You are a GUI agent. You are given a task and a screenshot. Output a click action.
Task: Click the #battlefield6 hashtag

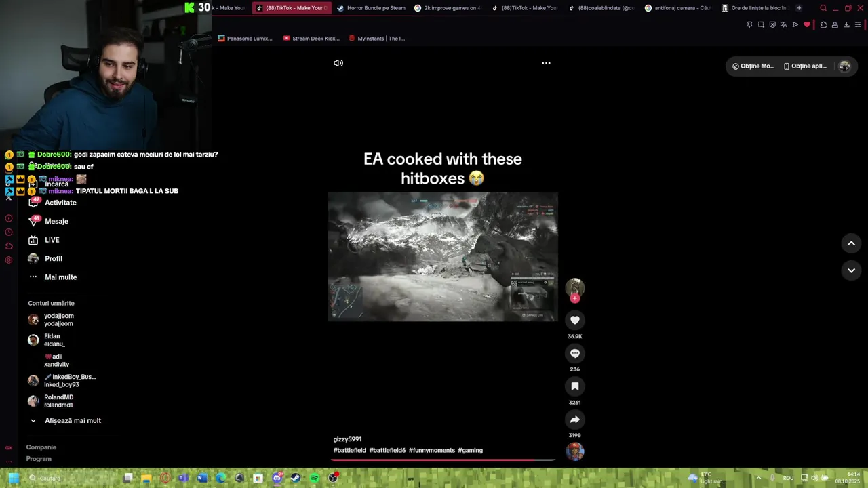[x=387, y=450]
